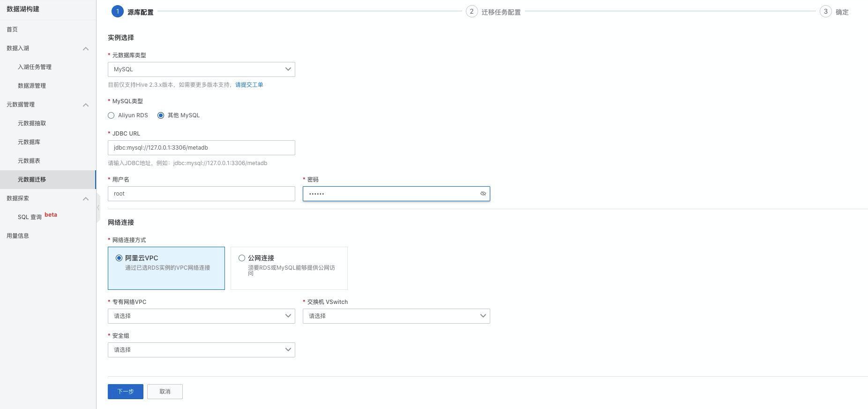Choose 公网连接 network connection option

pos(289,268)
